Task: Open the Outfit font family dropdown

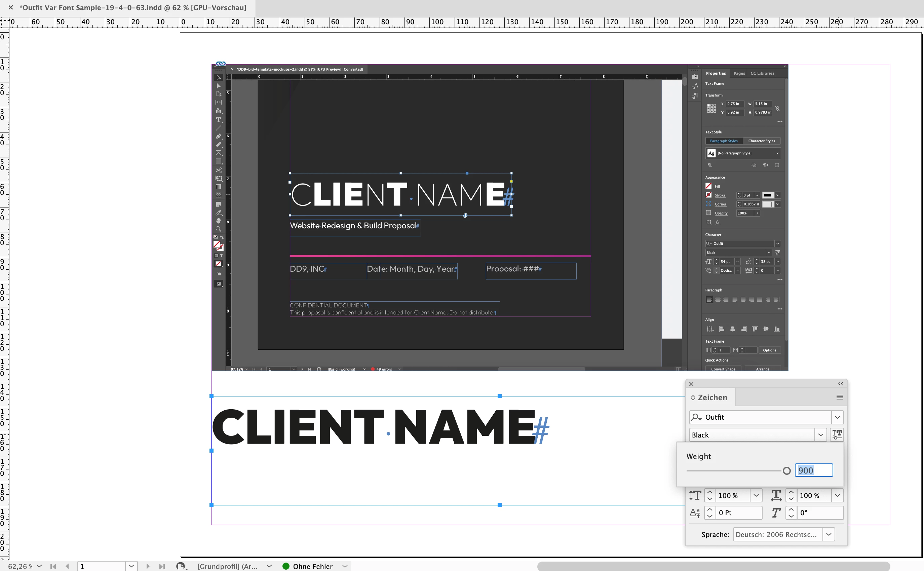Action: (x=837, y=417)
